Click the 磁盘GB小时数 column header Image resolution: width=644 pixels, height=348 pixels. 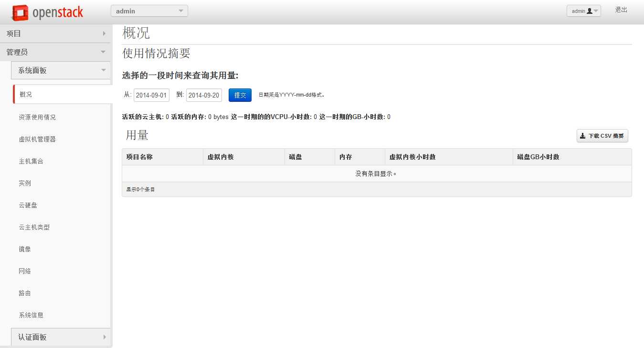[572, 157]
